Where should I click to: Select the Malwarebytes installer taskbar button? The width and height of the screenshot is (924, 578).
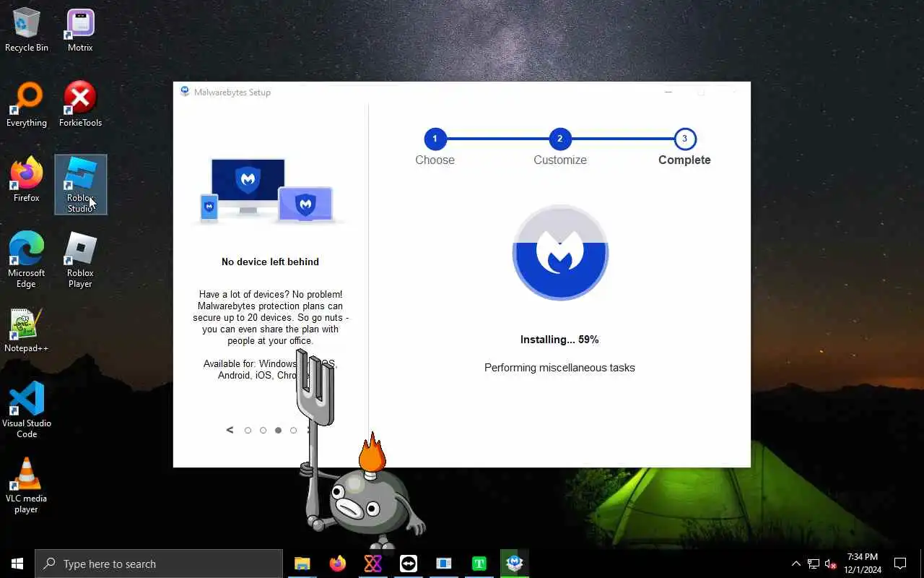[514, 564]
